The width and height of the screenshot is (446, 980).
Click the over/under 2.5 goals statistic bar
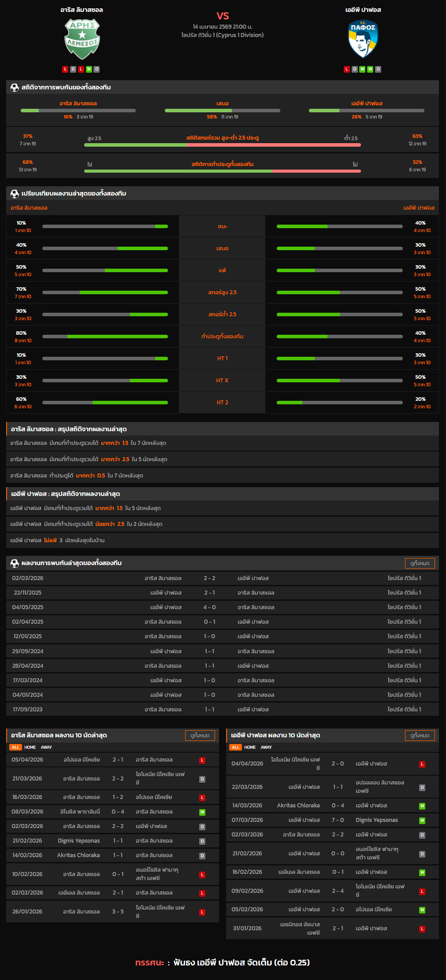pyautogui.click(x=223, y=144)
